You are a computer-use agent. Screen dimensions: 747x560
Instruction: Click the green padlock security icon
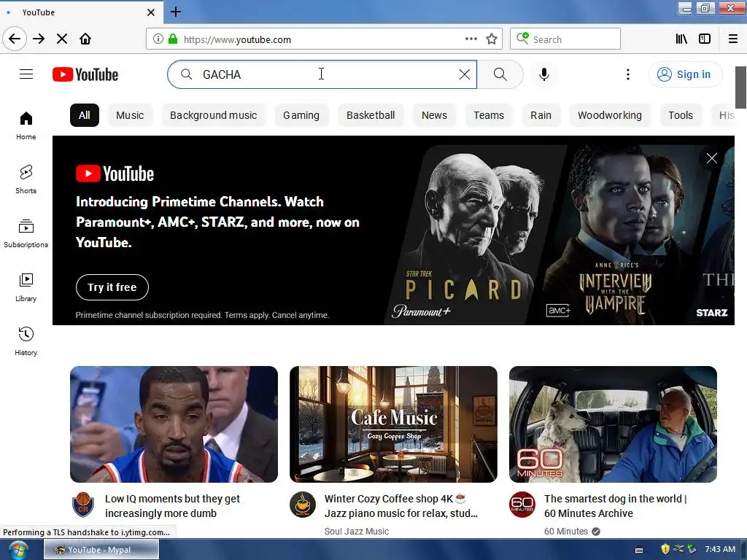coord(173,39)
